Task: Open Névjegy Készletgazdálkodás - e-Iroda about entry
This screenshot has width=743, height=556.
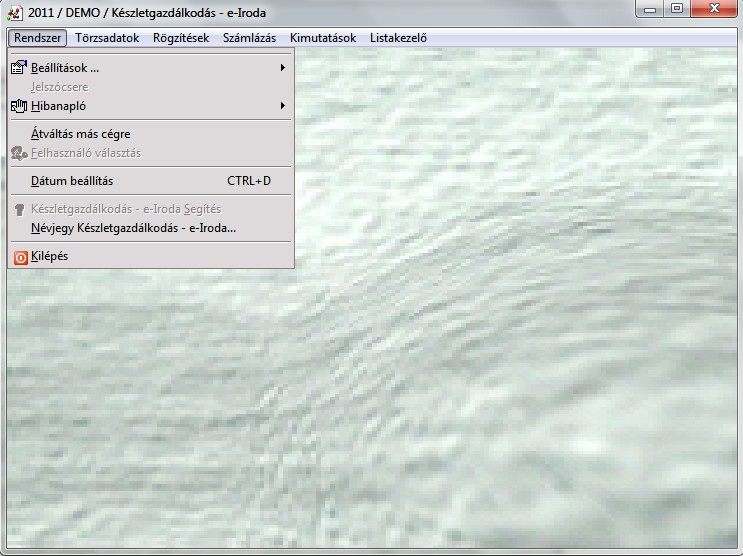Action: [x=134, y=228]
